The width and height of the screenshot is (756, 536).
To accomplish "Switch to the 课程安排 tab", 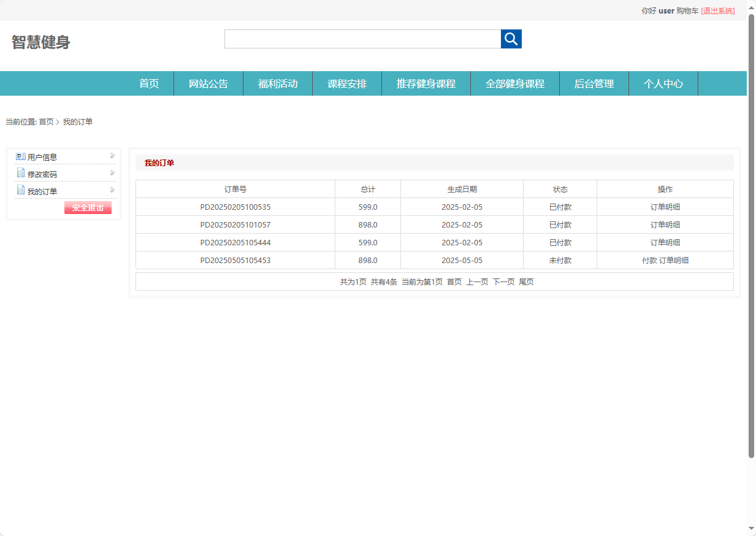I will coord(347,83).
